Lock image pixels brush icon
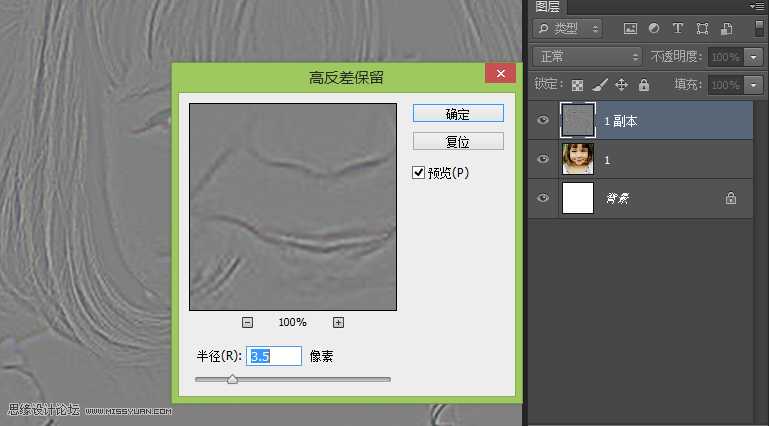 [x=600, y=85]
